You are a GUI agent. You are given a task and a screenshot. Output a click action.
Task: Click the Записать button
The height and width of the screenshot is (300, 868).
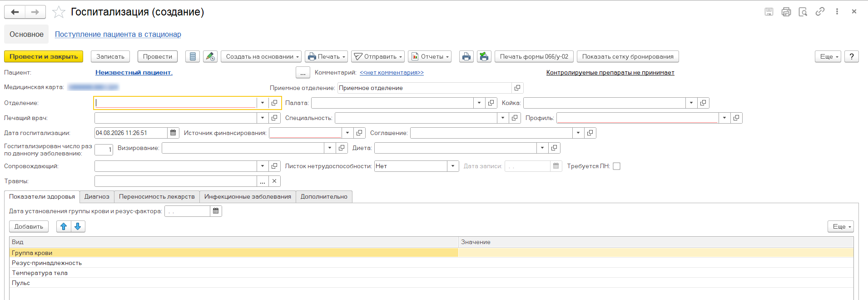click(110, 56)
